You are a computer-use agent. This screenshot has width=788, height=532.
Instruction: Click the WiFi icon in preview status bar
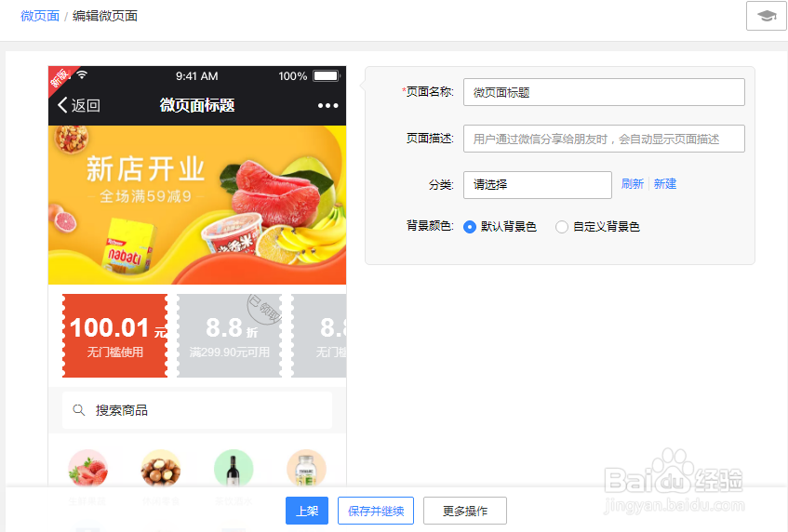(82, 75)
